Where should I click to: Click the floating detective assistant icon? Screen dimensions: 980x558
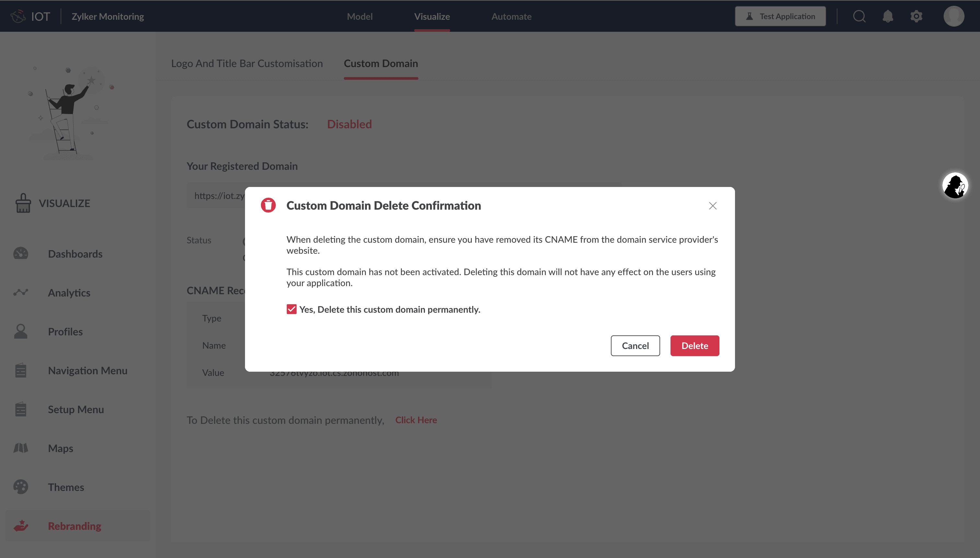point(955,186)
